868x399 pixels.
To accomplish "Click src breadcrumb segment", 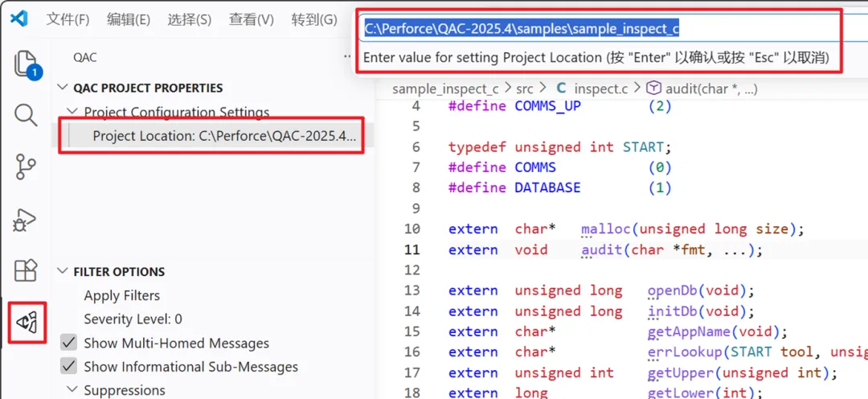I will tap(525, 88).
